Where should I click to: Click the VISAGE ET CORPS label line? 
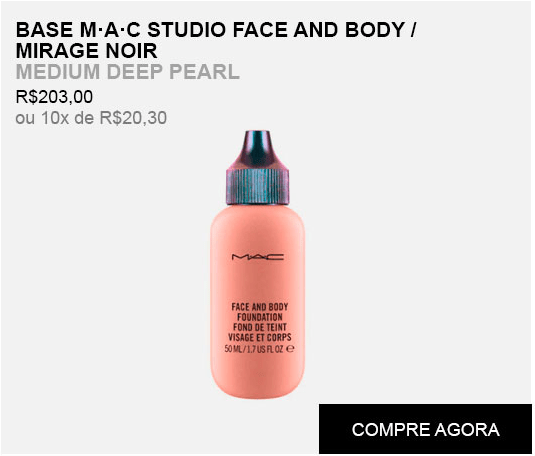pyautogui.click(x=260, y=338)
